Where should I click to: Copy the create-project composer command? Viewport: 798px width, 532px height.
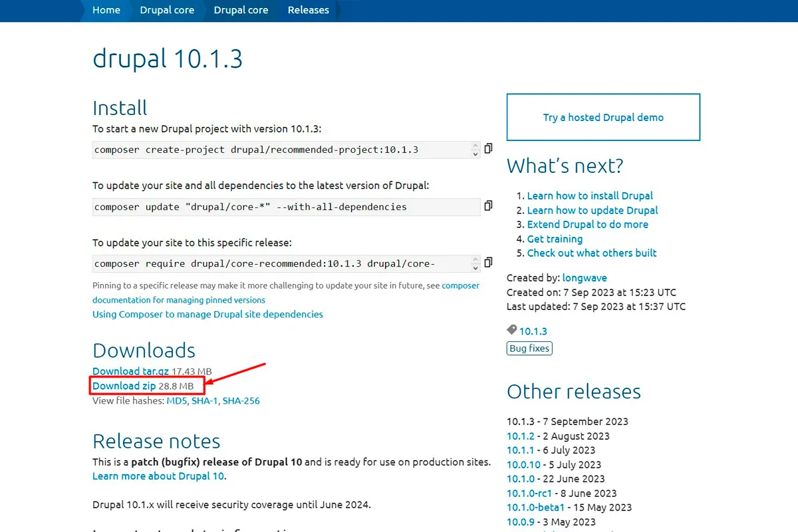(x=488, y=148)
